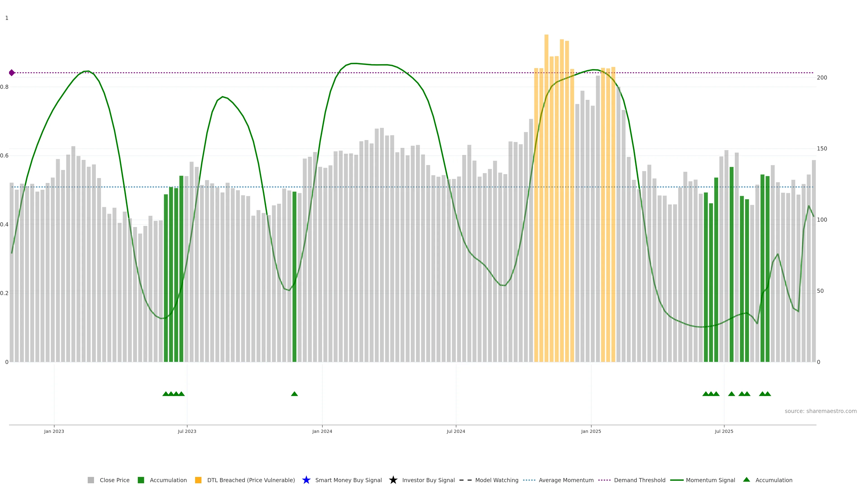This screenshot has width=868, height=488.
Task: Click the orange DTL Breached legend swatch
Action: pyautogui.click(x=198, y=480)
